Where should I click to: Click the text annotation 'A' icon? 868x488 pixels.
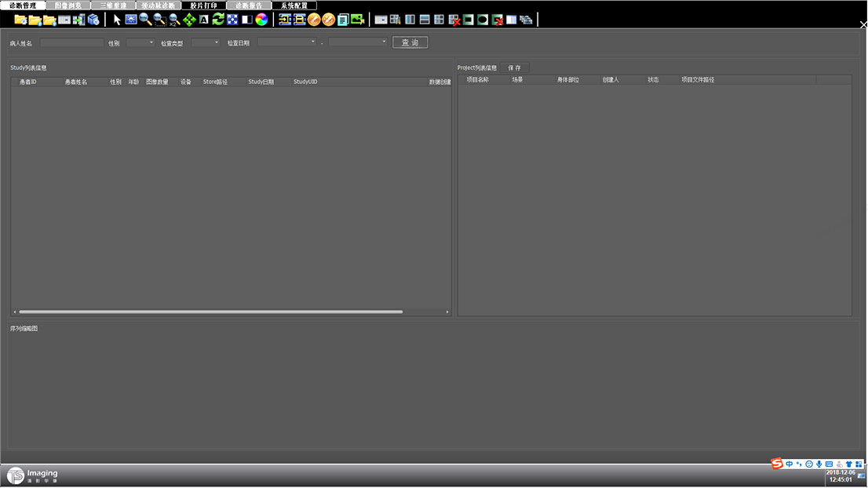tap(204, 20)
